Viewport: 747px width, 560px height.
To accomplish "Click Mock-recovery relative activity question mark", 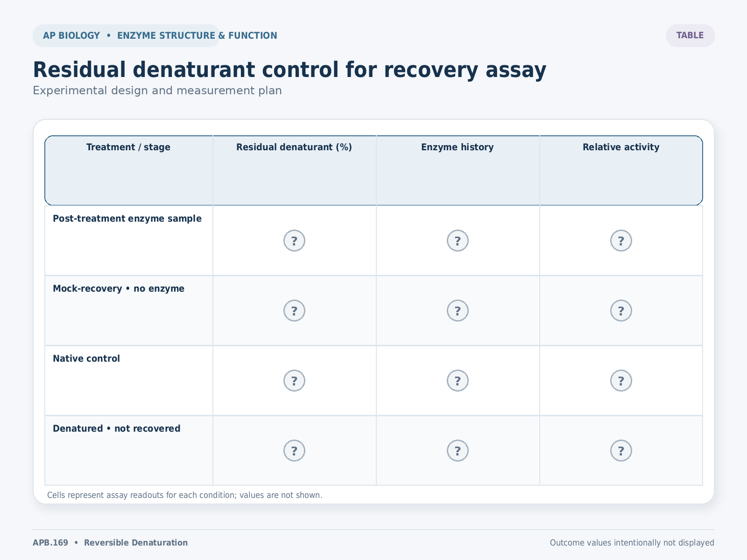I will pyautogui.click(x=621, y=311).
